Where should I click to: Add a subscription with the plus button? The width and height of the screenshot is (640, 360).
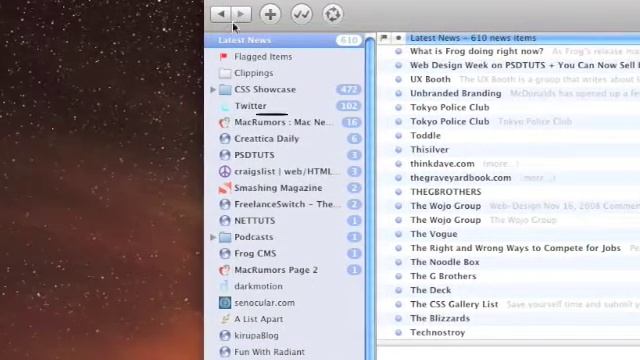tap(270, 14)
